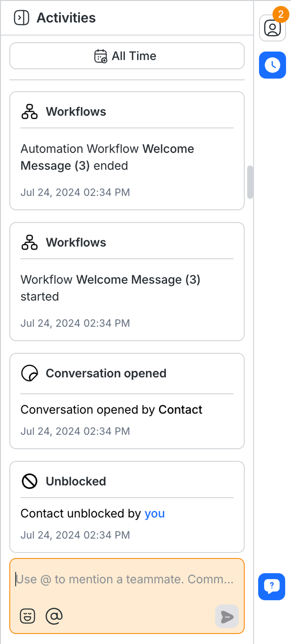Click the blue "you" link
Screen dimensions: 291x644
click(155, 514)
